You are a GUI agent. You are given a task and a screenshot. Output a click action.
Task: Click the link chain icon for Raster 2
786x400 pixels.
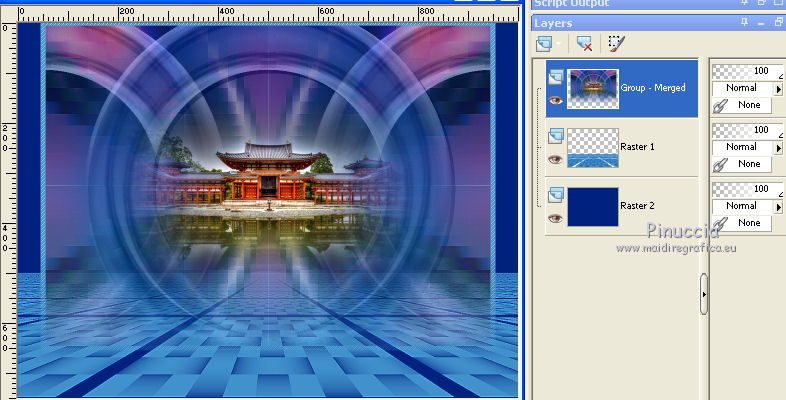(720, 224)
